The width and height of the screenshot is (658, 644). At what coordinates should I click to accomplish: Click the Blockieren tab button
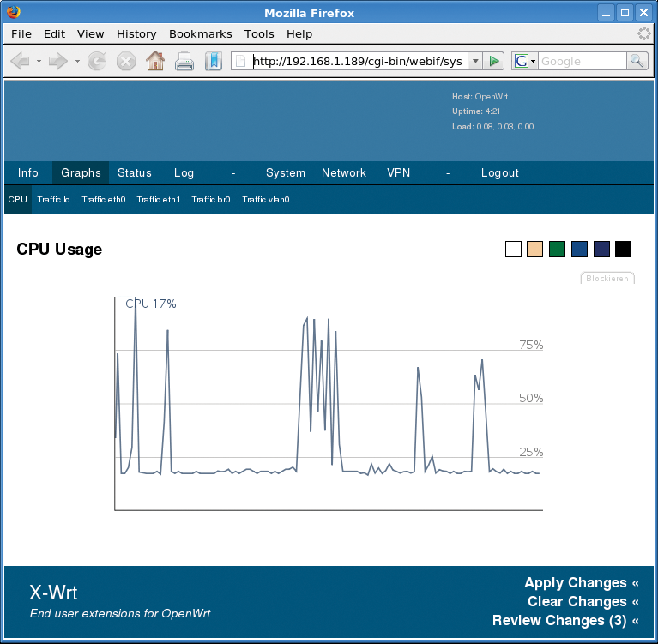coord(607,278)
